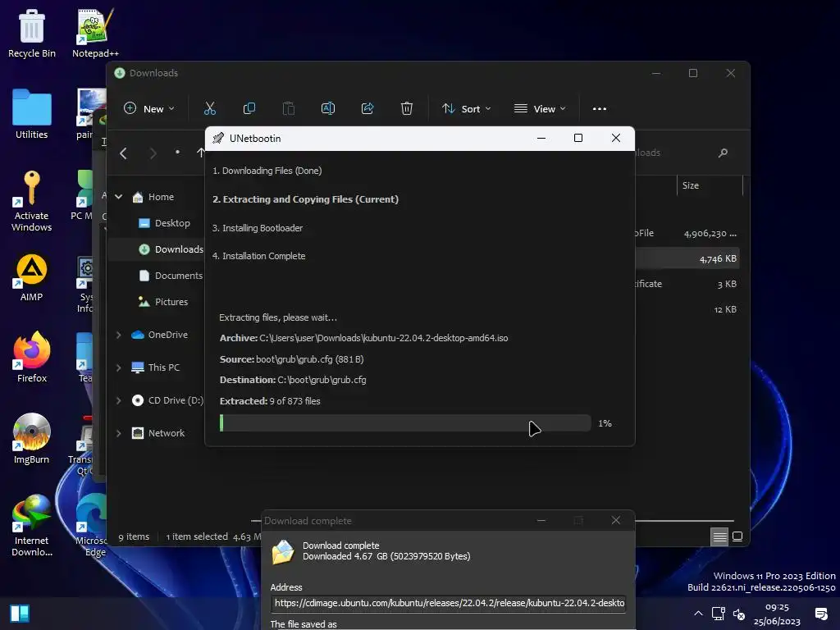
Task: Click the Address URL field in Download complete
Action: [449, 603]
